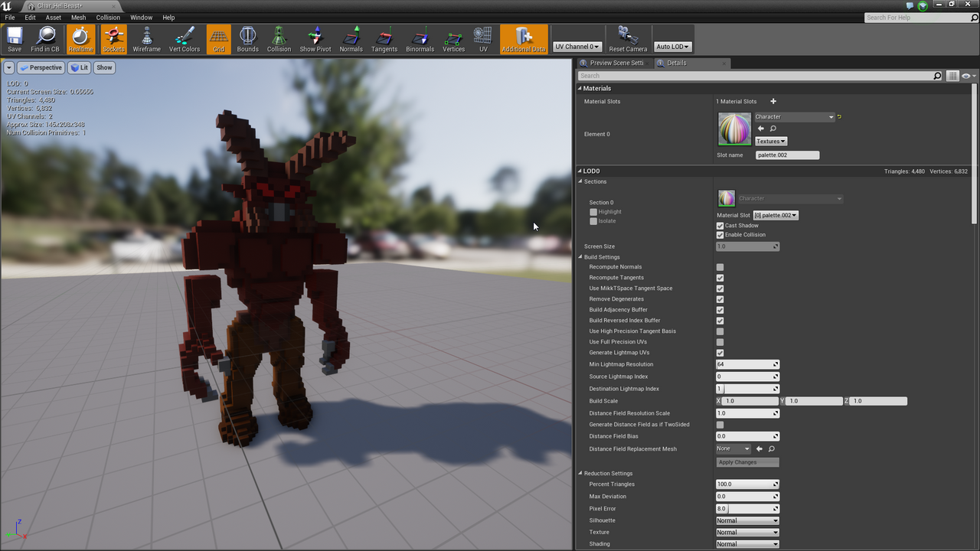The width and height of the screenshot is (980, 551).
Task: Toggle the Realtime toolbar button
Action: [x=80, y=39]
